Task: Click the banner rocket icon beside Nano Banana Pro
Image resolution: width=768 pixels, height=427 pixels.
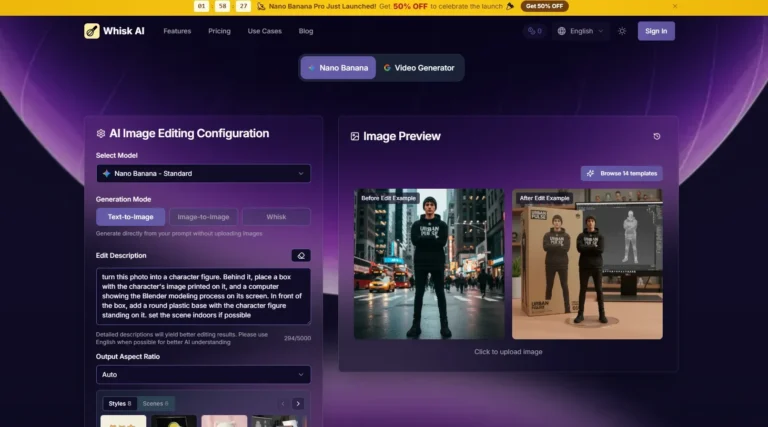Action: tap(261, 6)
